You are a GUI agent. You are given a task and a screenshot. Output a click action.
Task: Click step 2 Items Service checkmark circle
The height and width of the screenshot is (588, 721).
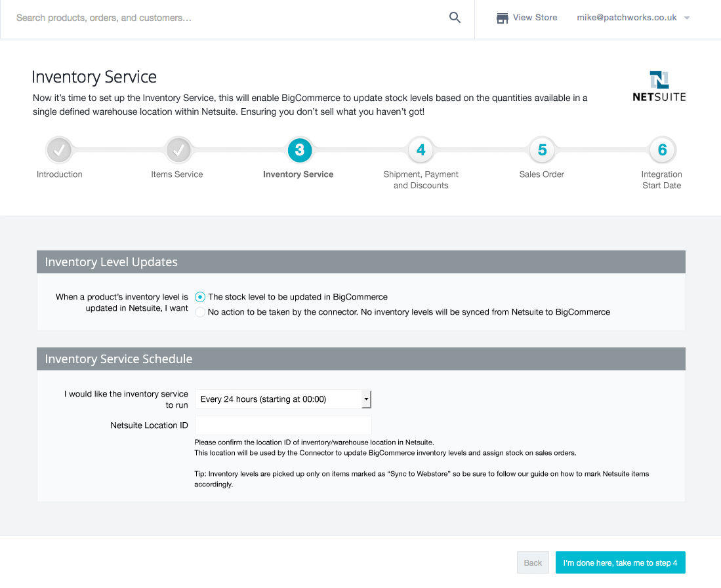click(x=178, y=149)
